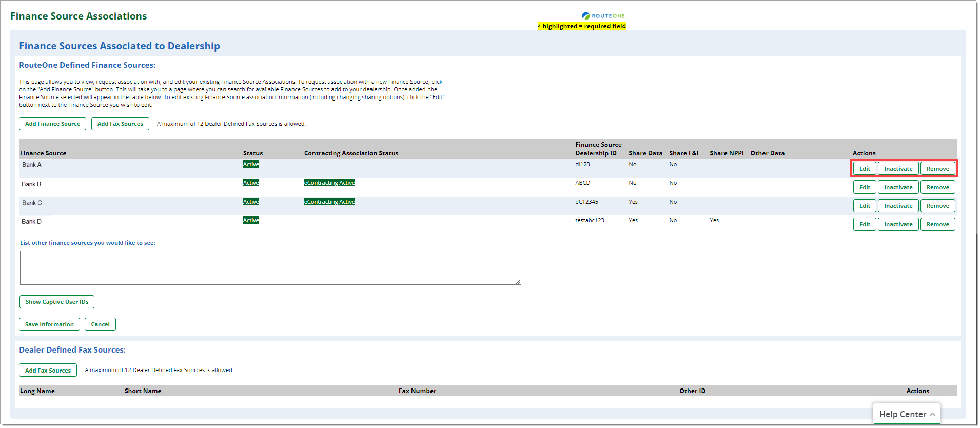Select dealership ID testabc123

pyautogui.click(x=590, y=220)
